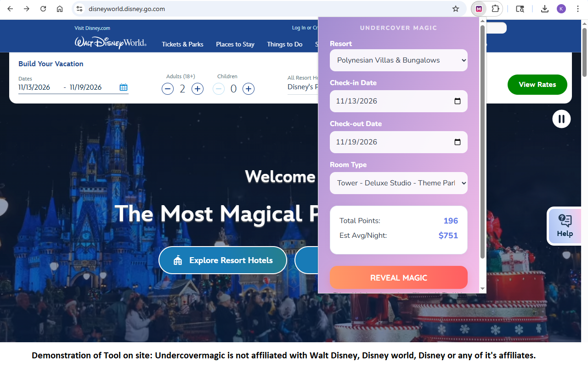Open the Places to Stay menu

(235, 44)
